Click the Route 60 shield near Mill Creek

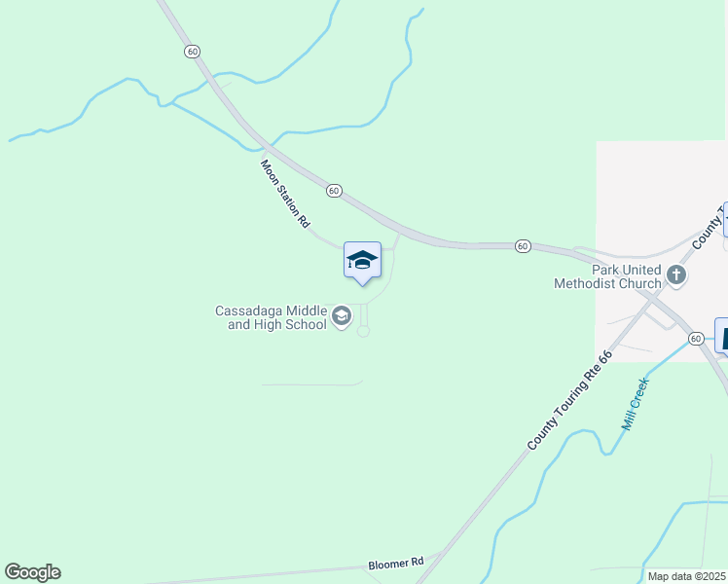coord(696,339)
